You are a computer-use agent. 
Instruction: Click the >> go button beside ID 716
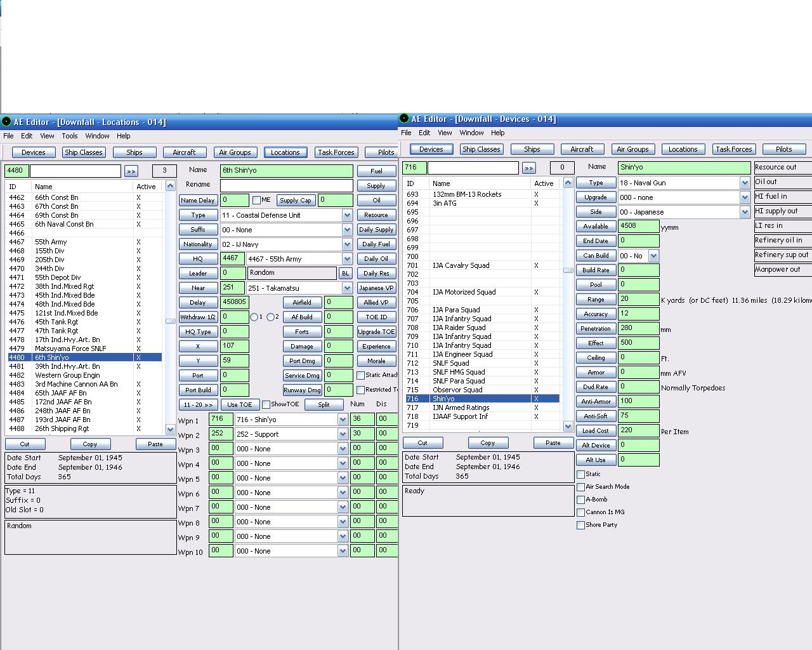pyautogui.click(x=528, y=168)
